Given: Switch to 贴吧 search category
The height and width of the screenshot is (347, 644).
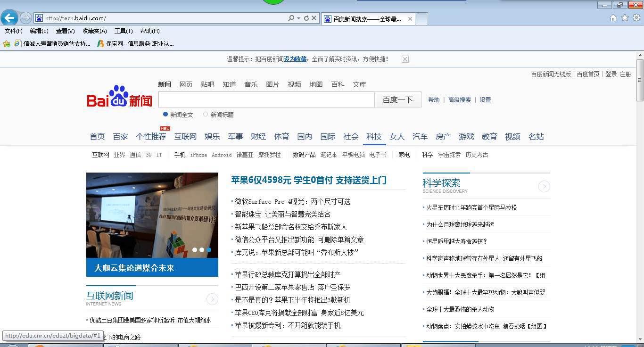Looking at the screenshot, I should click(207, 84).
